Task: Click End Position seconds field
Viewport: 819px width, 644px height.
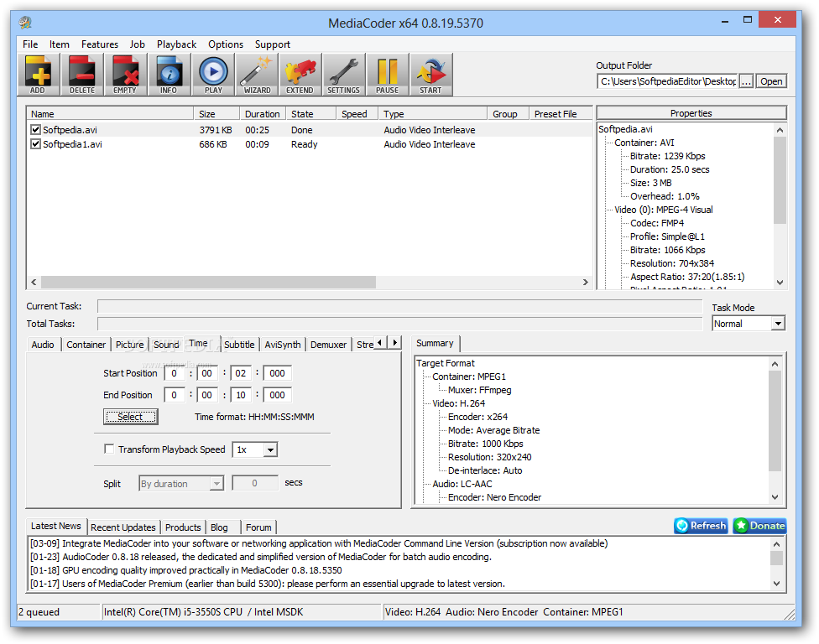Action: click(241, 395)
